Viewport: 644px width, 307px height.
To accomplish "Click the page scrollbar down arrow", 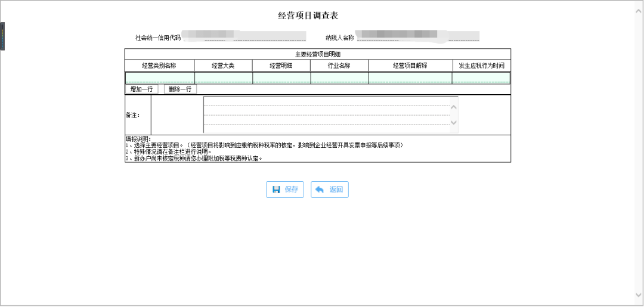I will pos(639,294).
